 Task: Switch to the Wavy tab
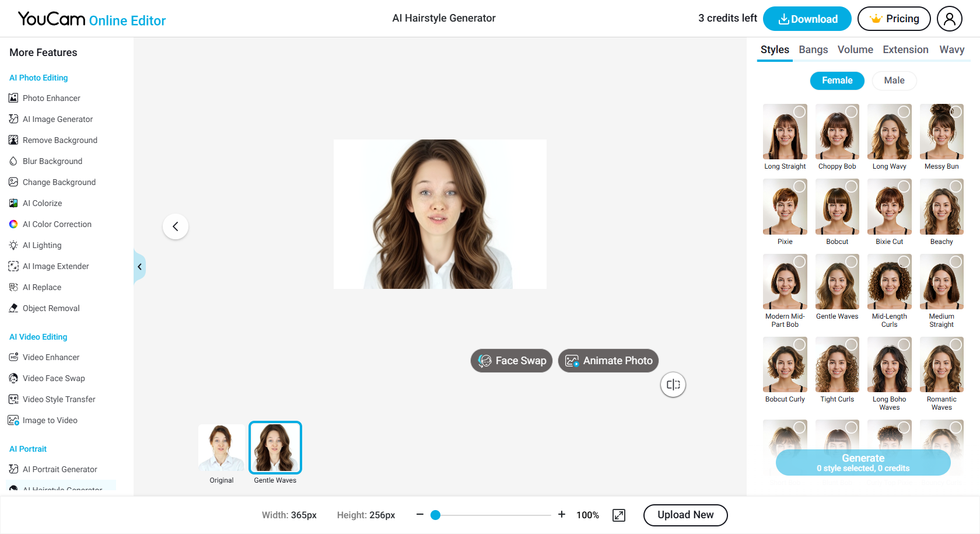951,50
